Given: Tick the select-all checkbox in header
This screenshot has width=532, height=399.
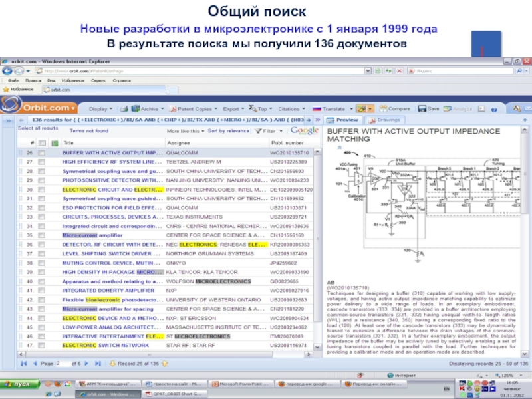Looking at the screenshot, I should 42,143.
